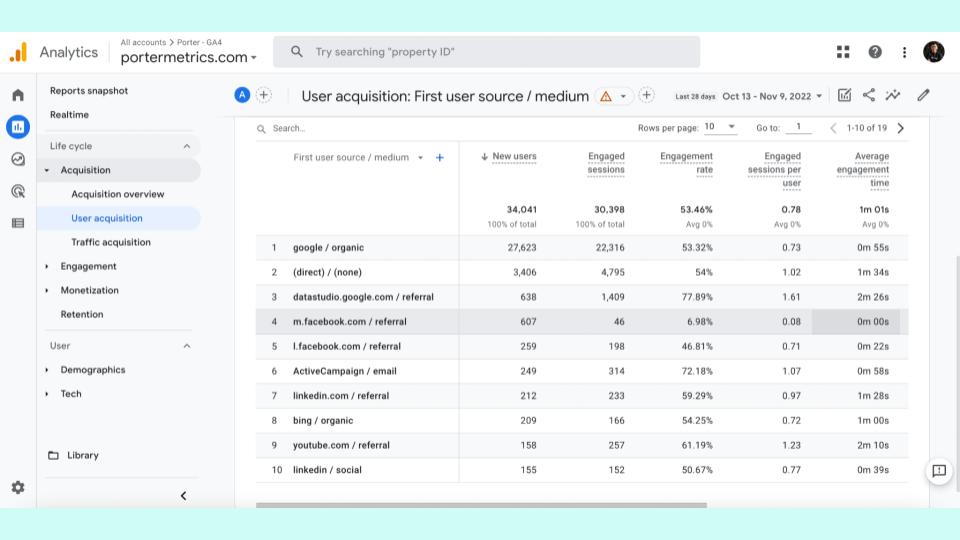
Task: Open Acquisition overview
Action: [118, 194]
